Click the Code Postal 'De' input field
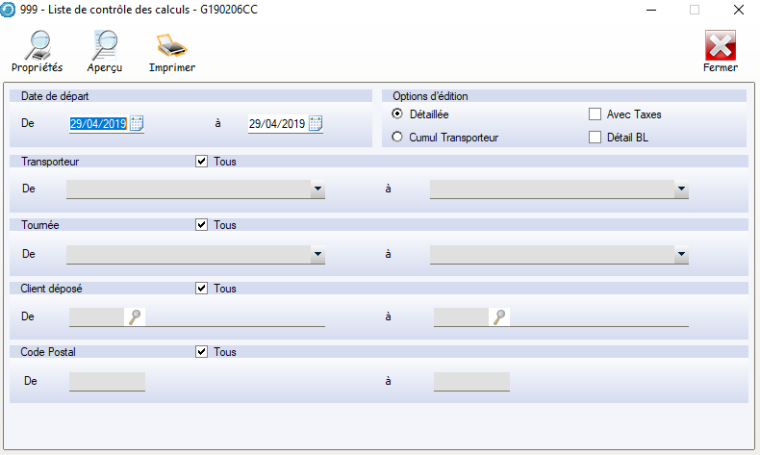 coord(107,381)
